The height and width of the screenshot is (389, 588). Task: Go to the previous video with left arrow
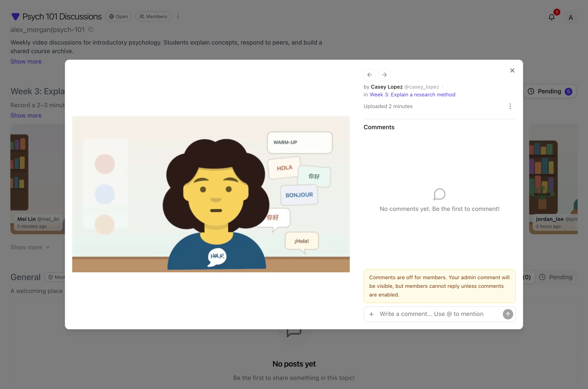coord(369,75)
